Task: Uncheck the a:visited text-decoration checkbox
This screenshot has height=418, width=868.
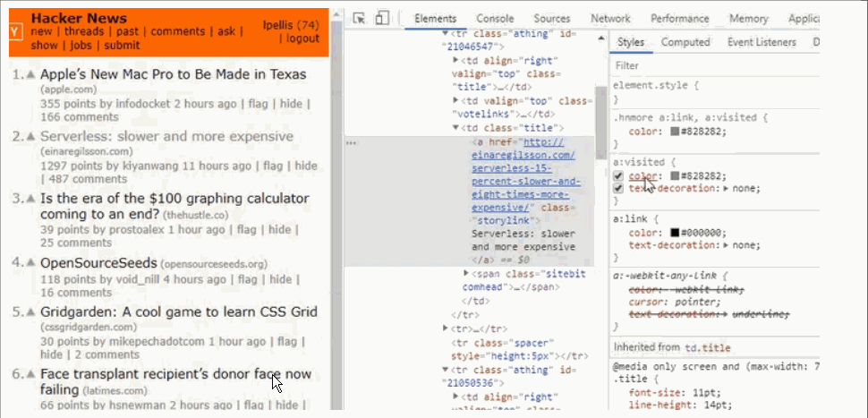Action: pyautogui.click(x=618, y=188)
